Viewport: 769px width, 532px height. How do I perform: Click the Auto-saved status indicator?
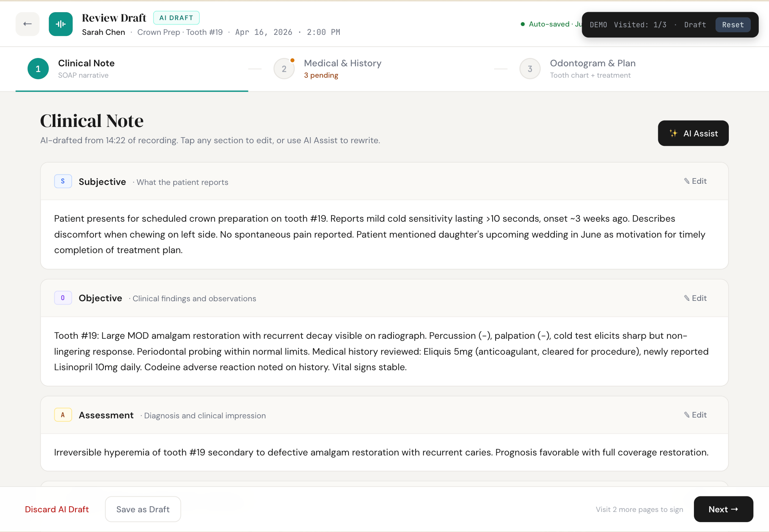pyautogui.click(x=551, y=24)
